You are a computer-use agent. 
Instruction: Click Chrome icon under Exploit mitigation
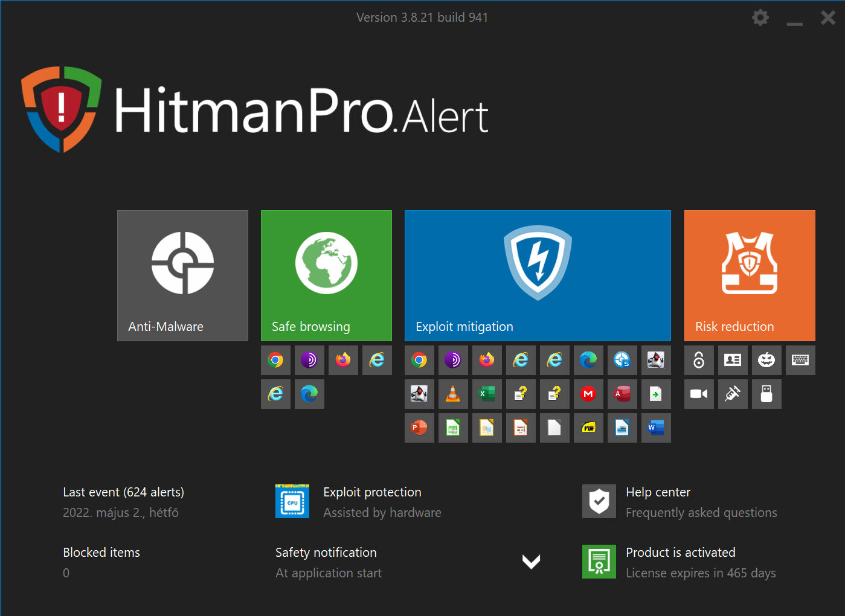click(419, 360)
